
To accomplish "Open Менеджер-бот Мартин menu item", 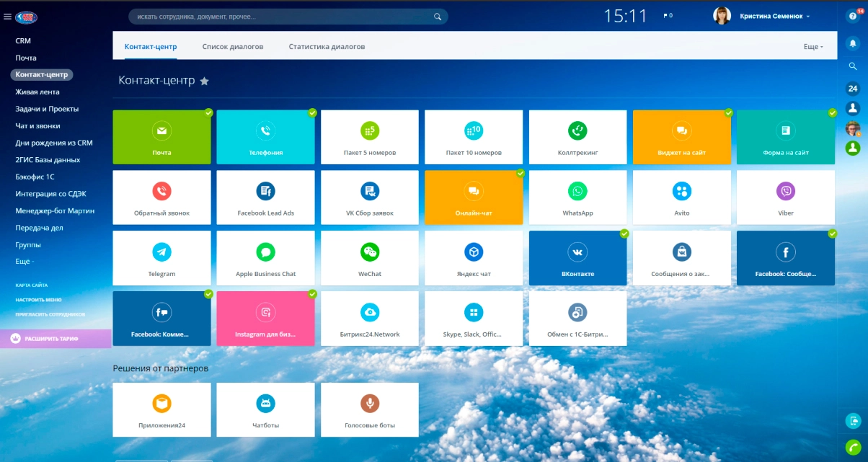I will 55,211.
